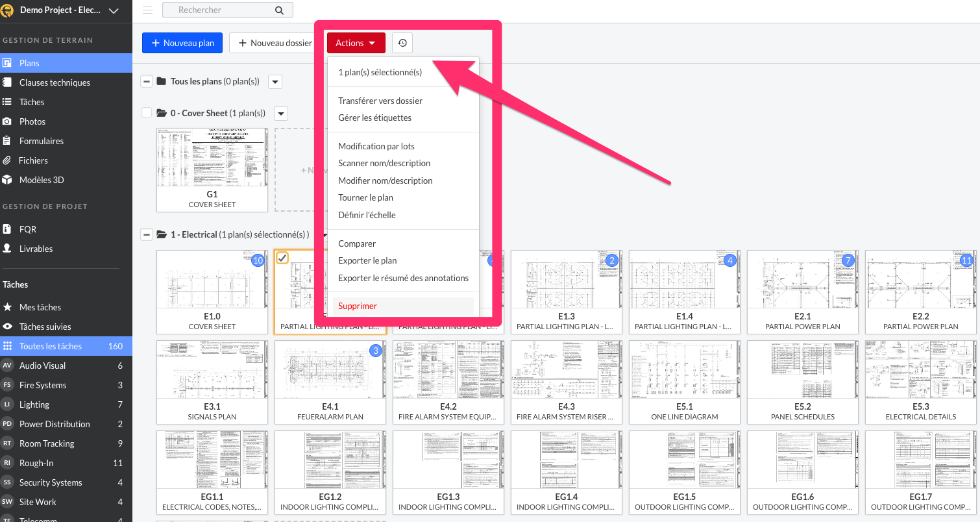Open Fichiers section
980x522 pixels.
pos(66,160)
